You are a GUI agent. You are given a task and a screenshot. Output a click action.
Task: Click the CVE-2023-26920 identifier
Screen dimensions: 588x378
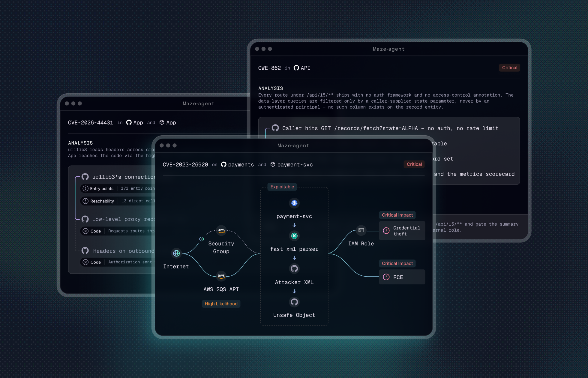coord(185,164)
